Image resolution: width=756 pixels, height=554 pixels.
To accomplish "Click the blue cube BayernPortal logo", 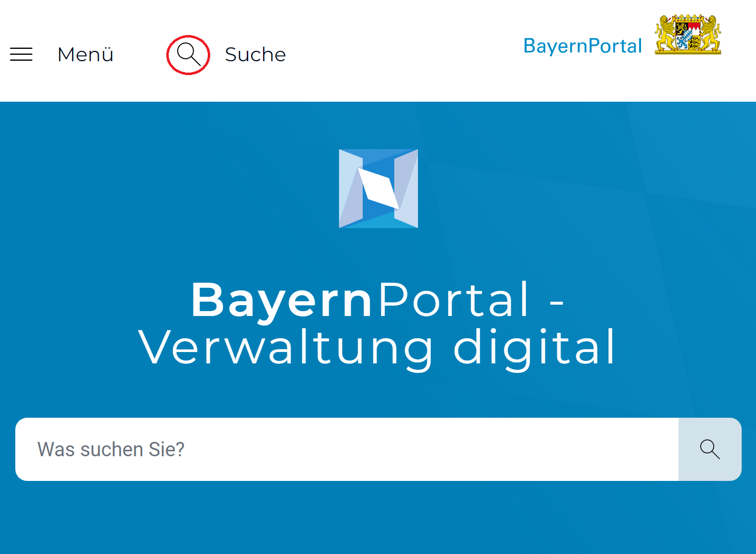I will click(378, 189).
